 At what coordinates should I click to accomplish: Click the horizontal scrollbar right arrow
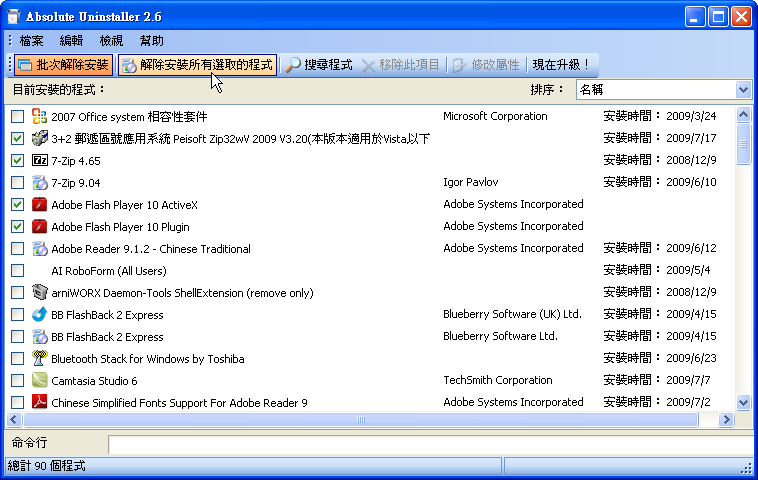[x=726, y=420]
